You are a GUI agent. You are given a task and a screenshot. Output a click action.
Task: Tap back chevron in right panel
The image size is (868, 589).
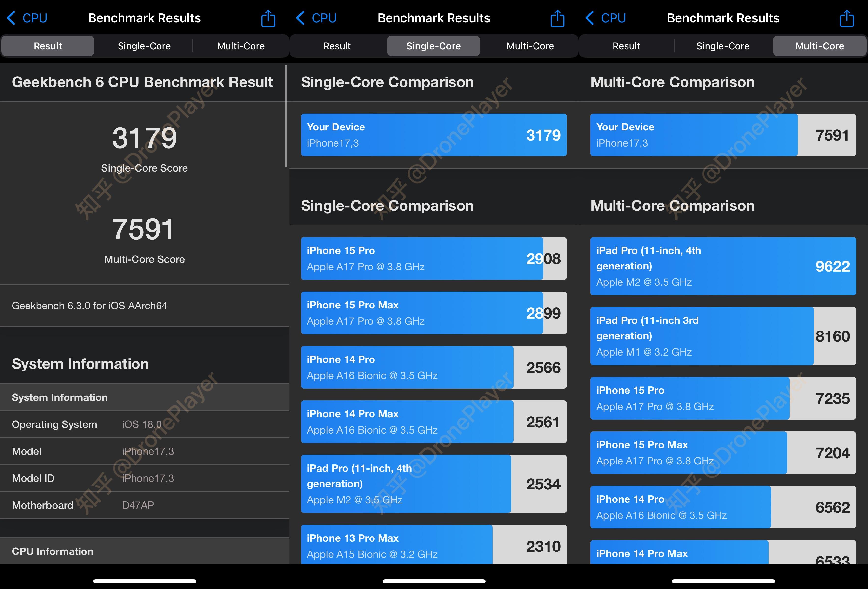pos(590,18)
